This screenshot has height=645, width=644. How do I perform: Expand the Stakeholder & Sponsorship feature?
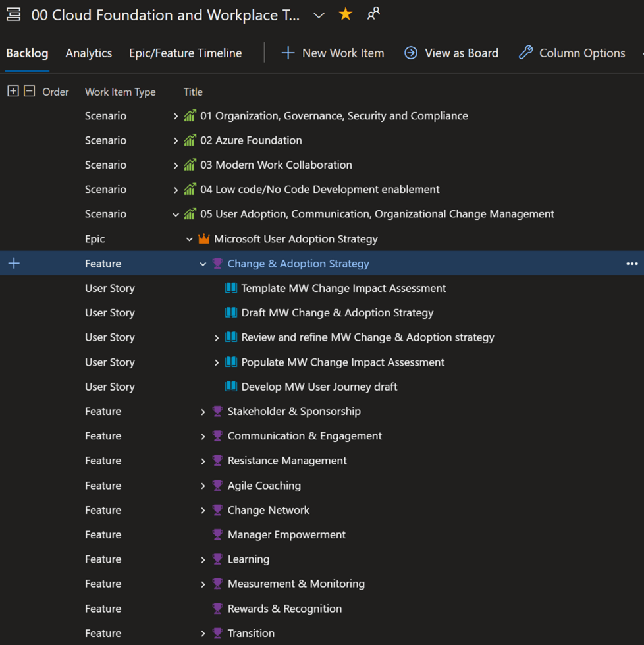[204, 411]
